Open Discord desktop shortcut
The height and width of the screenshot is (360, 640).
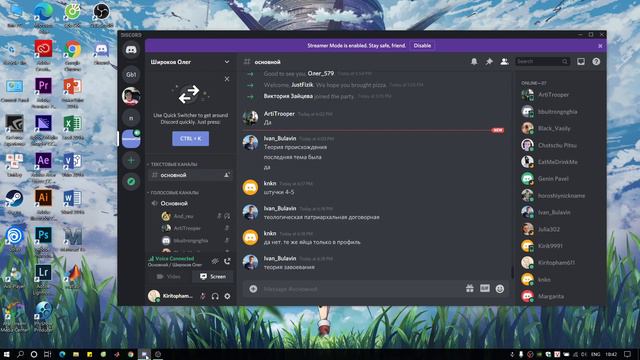101,53
